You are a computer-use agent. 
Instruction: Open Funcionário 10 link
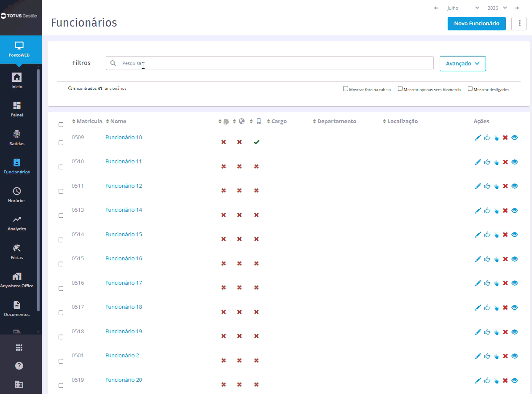click(124, 138)
